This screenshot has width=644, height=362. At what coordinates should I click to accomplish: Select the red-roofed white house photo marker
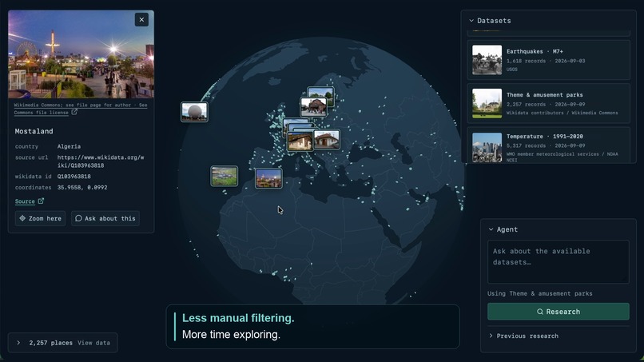coord(327,140)
